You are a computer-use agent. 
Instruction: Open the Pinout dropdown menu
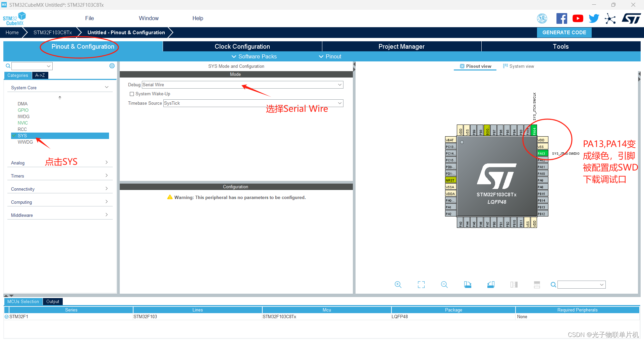click(330, 56)
